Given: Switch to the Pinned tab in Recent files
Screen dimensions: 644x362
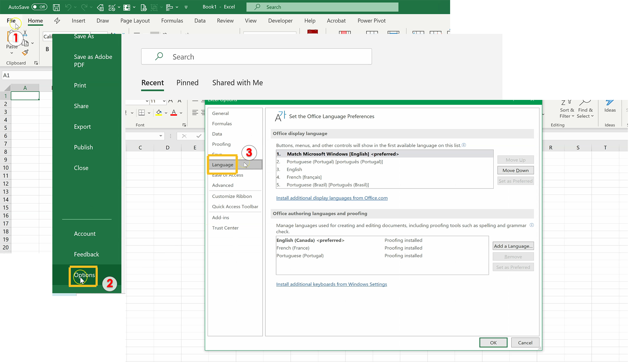Looking at the screenshot, I should tap(187, 82).
